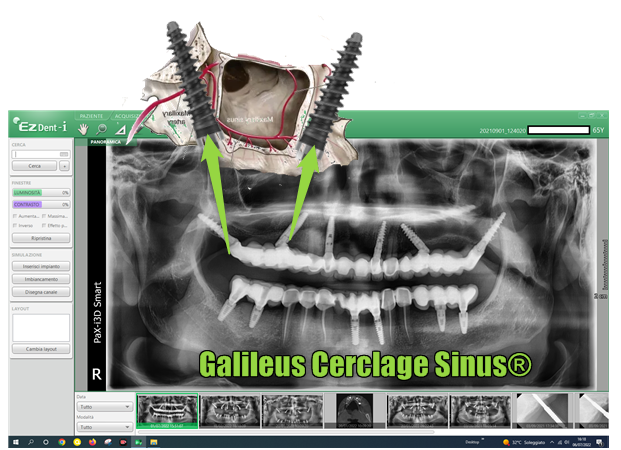Click the Imbiancamento button

tap(41, 279)
